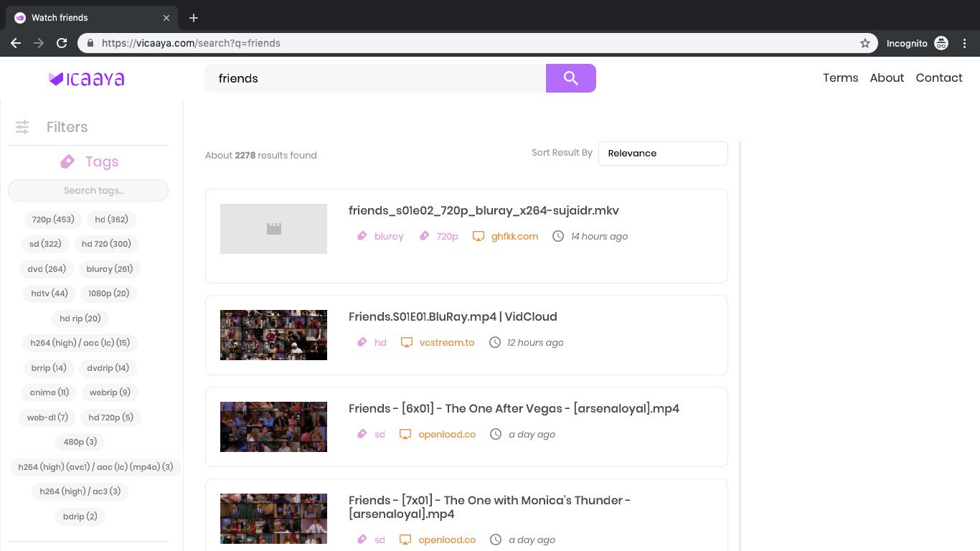Click the bluray tag on first result
The width and height of the screenshot is (980, 551).
389,236
